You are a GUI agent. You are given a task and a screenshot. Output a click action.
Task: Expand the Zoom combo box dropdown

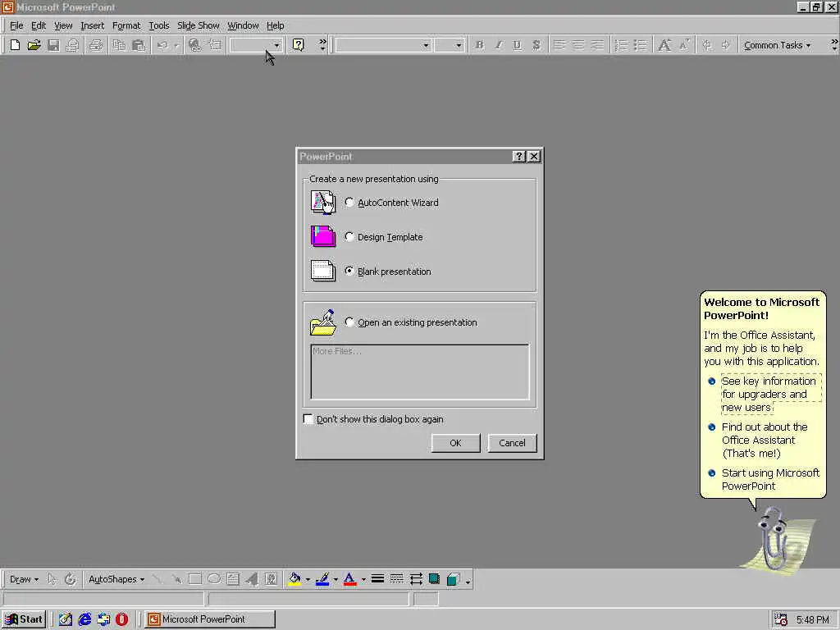point(276,46)
